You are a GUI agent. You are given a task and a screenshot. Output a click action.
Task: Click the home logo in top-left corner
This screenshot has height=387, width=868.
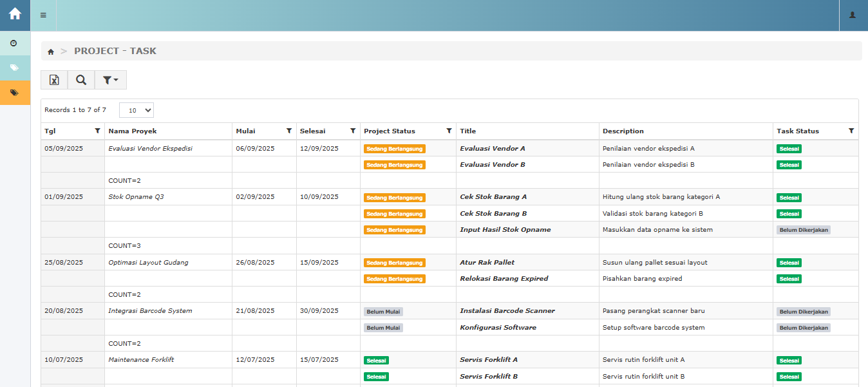(15, 14)
